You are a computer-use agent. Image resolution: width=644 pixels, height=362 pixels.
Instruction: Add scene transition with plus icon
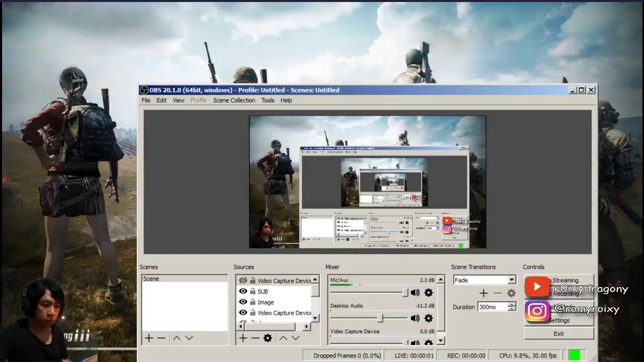pyautogui.click(x=484, y=293)
